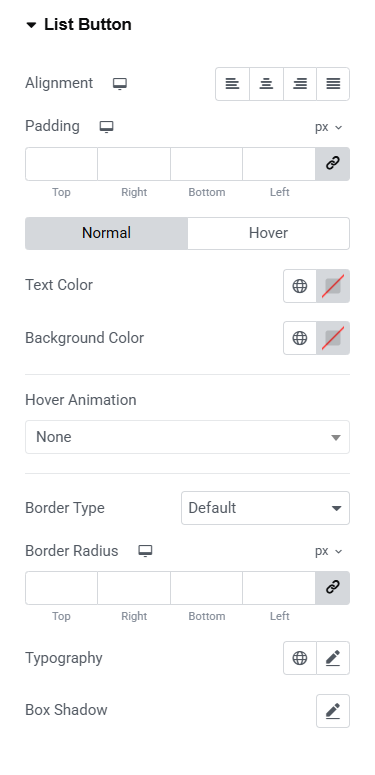The width and height of the screenshot is (375, 775).
Task: Click the Padding Top input field
Action: point(61,164)
